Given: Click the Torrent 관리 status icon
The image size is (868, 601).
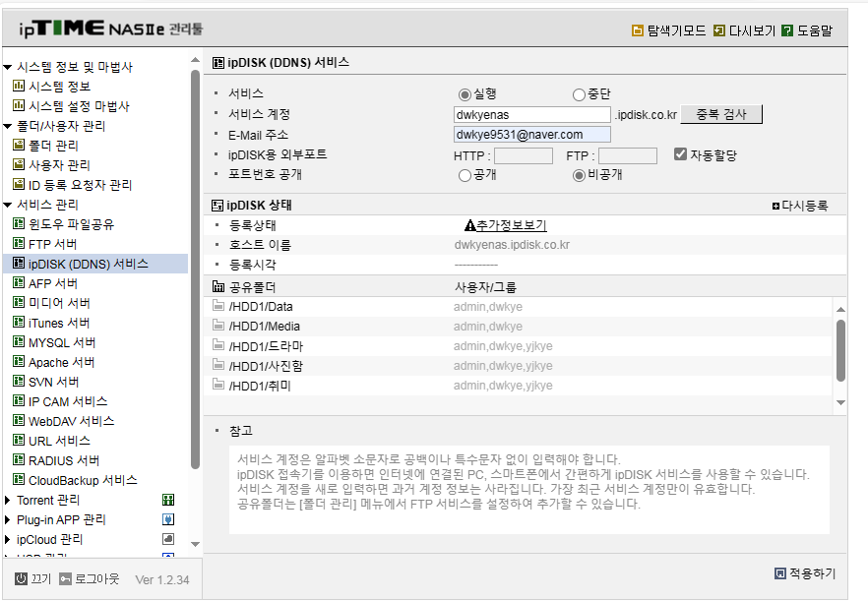Looking at the screenshot, I should pyautogui.click(x=168, y=500).
